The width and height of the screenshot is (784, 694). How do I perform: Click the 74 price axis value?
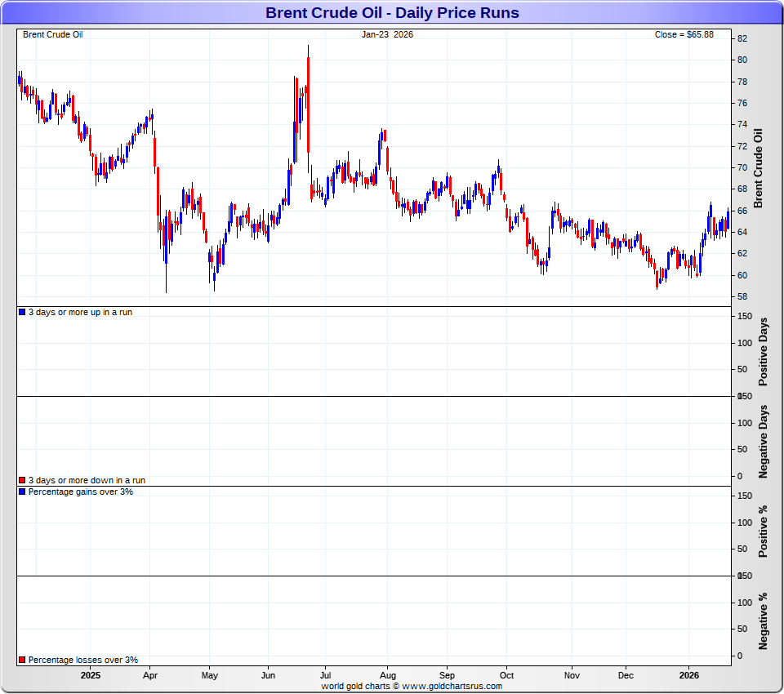point(742,124)
